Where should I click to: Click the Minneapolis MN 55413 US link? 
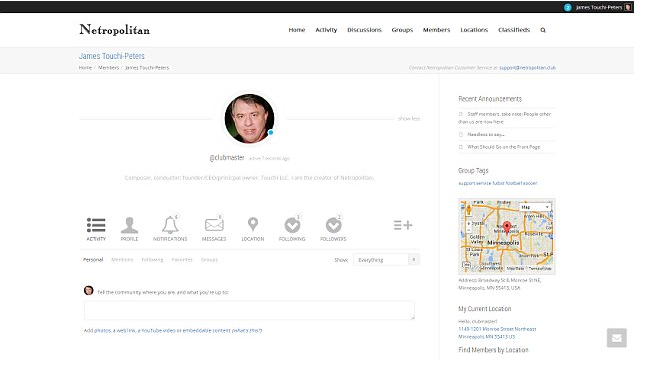[486, 337]
